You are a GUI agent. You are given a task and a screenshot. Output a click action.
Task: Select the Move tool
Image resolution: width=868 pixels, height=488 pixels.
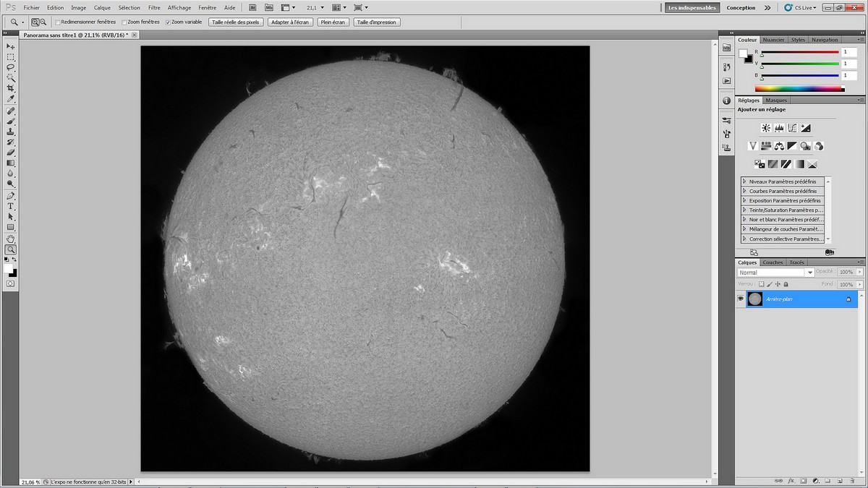[11, 46]
